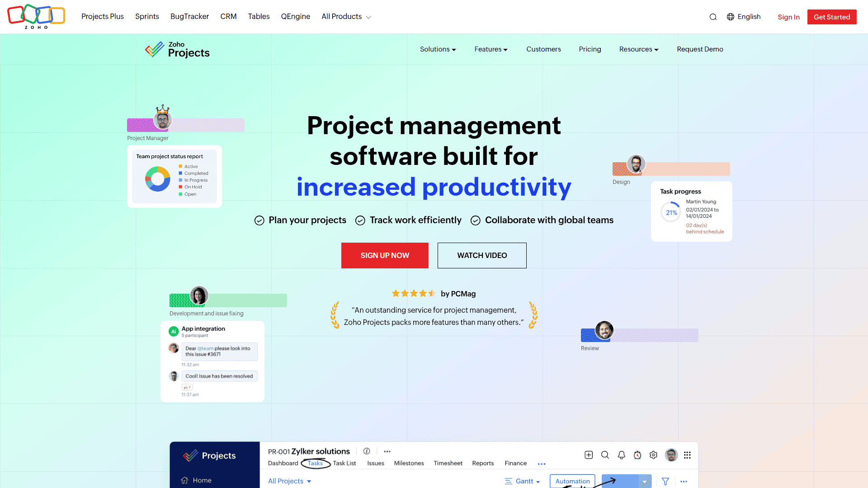Viewport: 868px width, 488px height.
Task: Click the 'Cool! Issue has been resolved' message
Action: point(219,376)
